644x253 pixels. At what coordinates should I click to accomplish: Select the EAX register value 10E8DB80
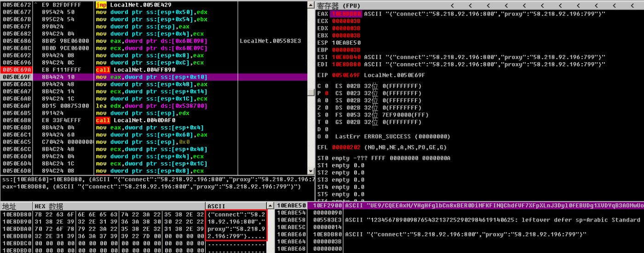346,14
